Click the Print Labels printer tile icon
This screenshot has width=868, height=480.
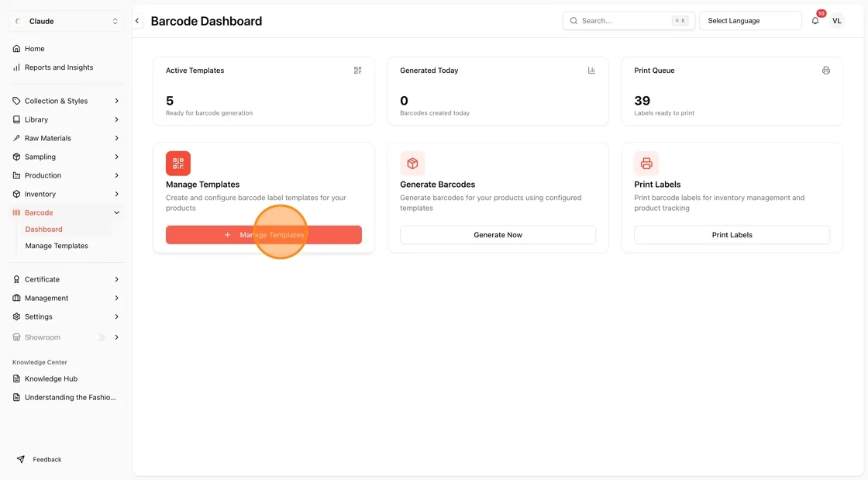(646, 164)
